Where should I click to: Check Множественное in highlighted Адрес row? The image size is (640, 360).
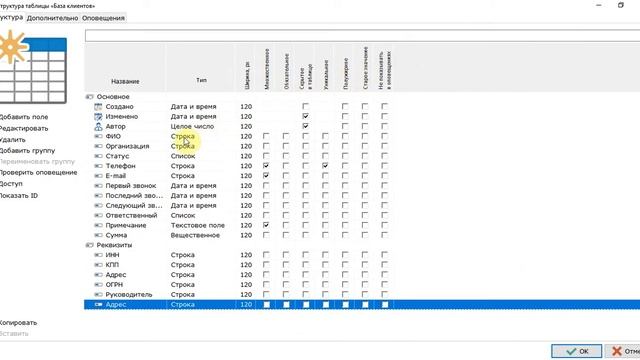pyautogui.click(x=267, y=304)
